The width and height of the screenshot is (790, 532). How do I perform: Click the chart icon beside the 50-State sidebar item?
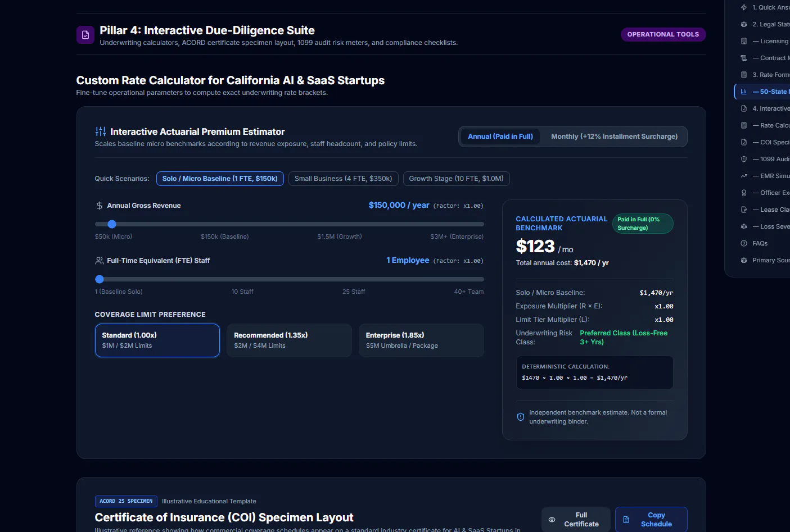[x=744, y=92]
